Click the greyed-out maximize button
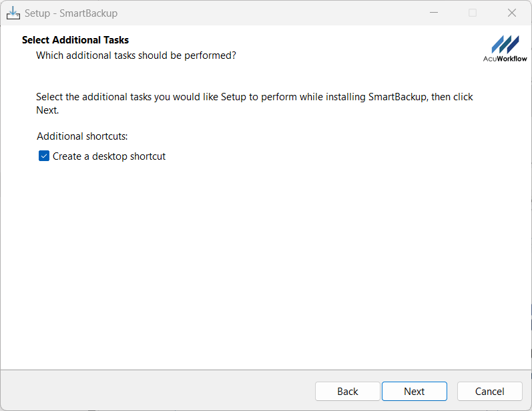This screenshot has height=411, width=532. [473, 13]
